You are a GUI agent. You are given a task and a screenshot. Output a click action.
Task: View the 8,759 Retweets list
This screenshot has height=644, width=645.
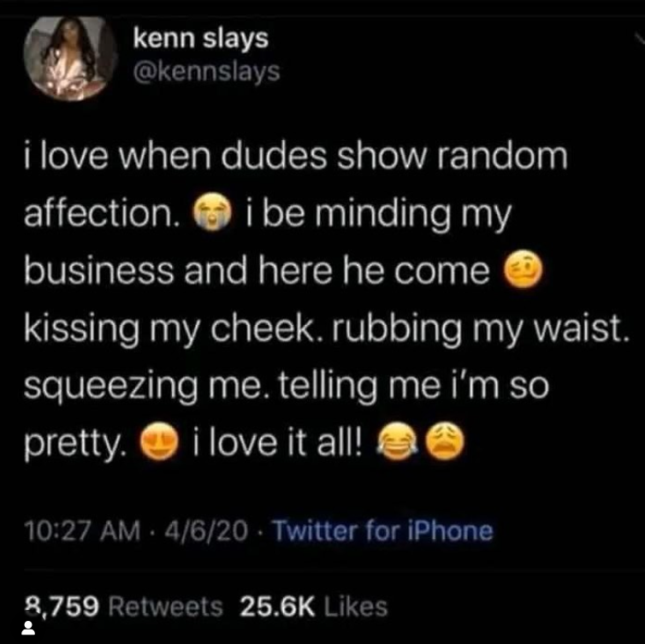124,606
